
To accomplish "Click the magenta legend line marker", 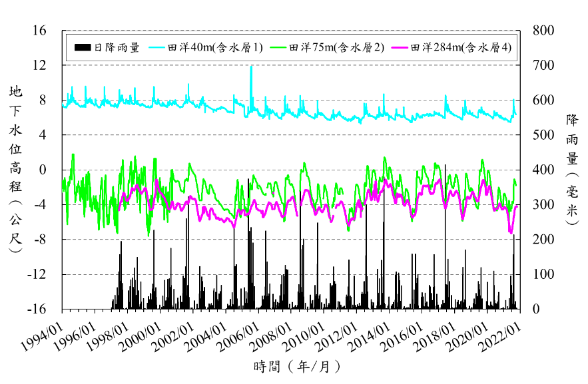I will tap(400, 47).
